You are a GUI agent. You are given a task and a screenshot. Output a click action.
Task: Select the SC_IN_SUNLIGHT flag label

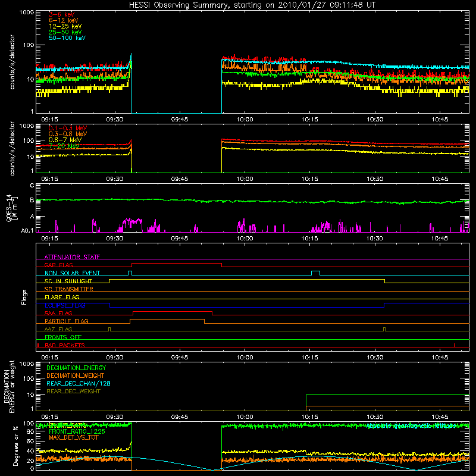click(68, 281)
